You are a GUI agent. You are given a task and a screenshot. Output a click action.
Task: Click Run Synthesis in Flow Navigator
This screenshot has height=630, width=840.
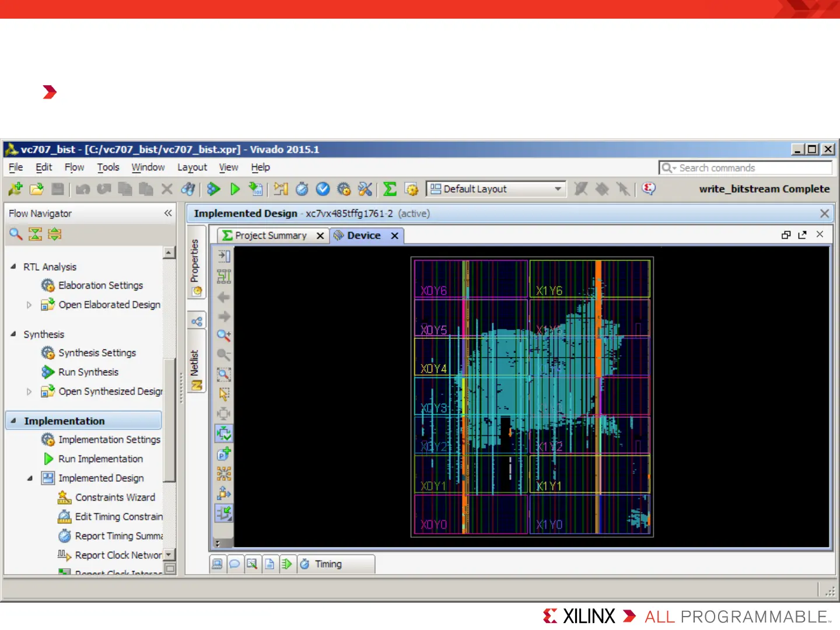tap(88, 372)
